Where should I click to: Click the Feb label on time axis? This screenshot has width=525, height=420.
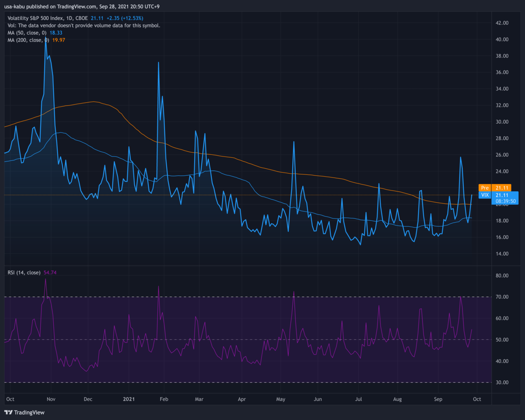164,399
